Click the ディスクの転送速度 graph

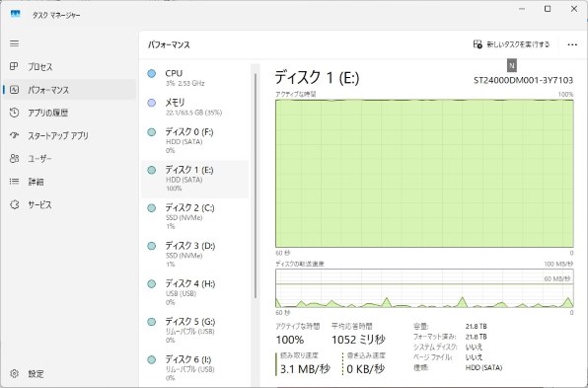pyautogui.click(x=424, y=288)
